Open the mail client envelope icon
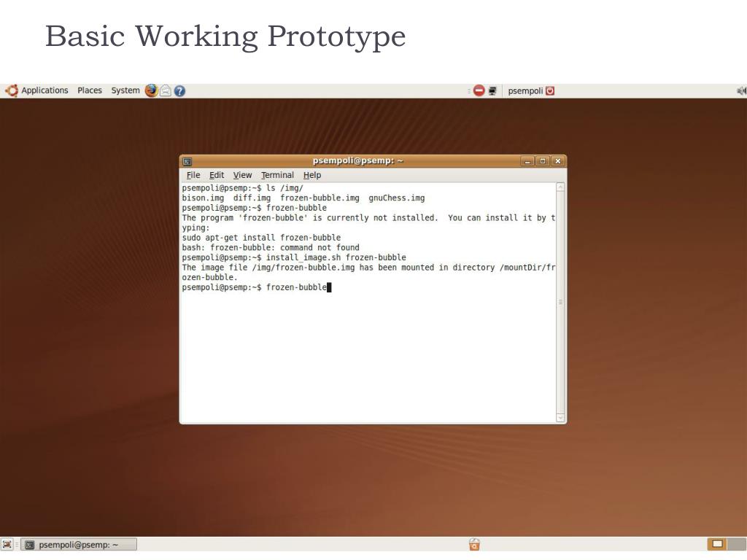747x560 pixels. 166,90
